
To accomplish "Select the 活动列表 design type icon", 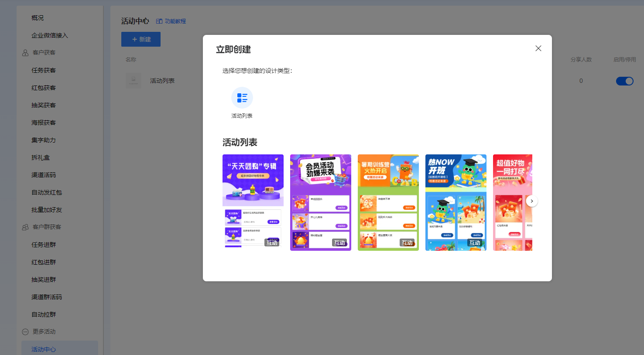I will (242, 98).
